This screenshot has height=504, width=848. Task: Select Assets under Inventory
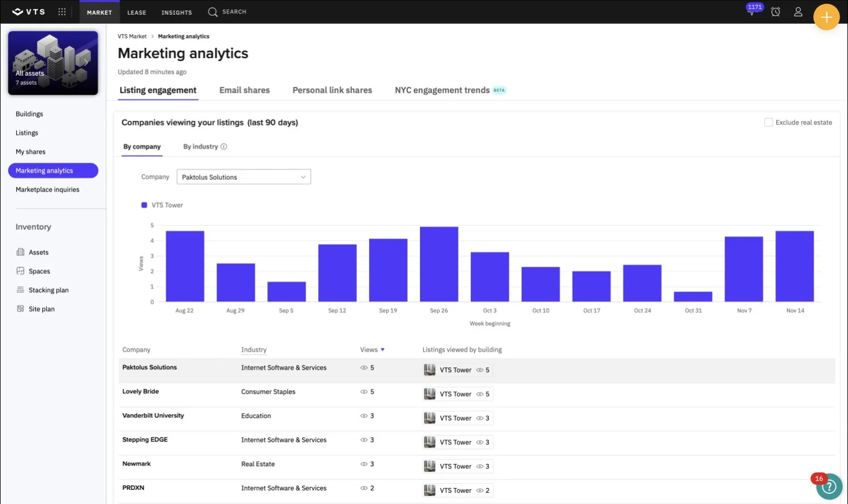38,252
